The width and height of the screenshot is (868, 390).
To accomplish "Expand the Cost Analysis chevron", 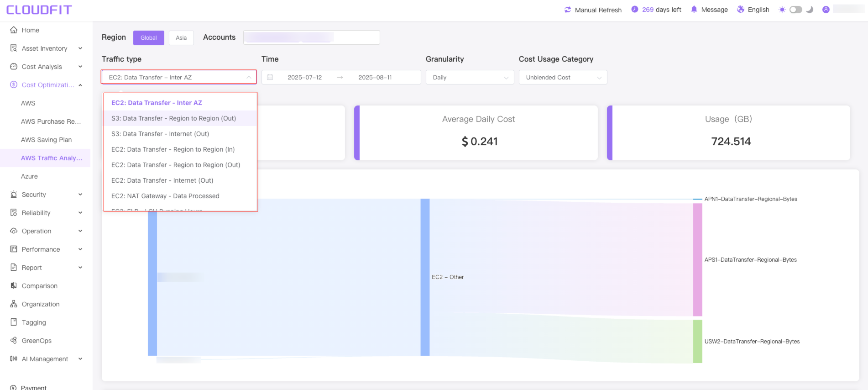I will click(80, 66).
